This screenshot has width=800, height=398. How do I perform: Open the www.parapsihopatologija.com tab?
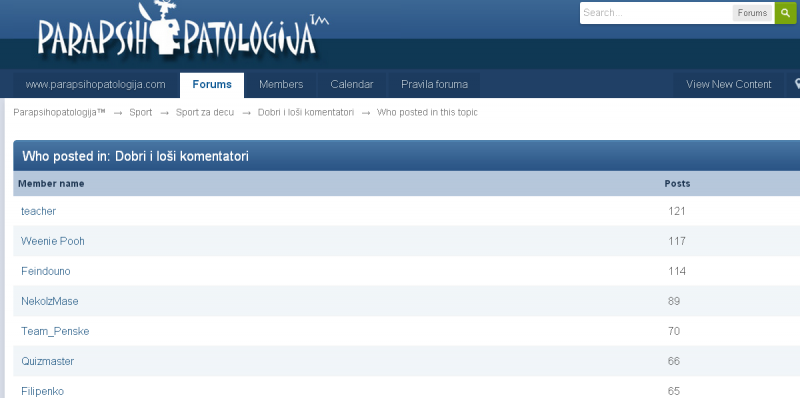95,85
